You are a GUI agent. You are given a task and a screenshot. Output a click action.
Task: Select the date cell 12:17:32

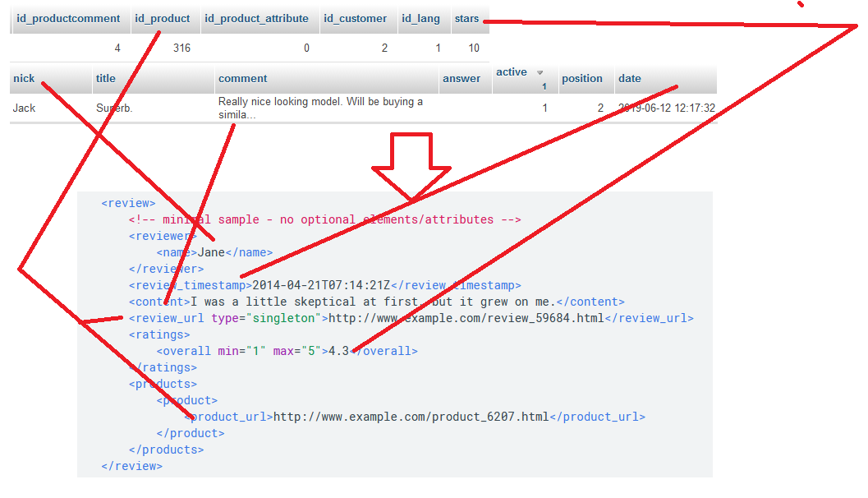click(667, 108)
